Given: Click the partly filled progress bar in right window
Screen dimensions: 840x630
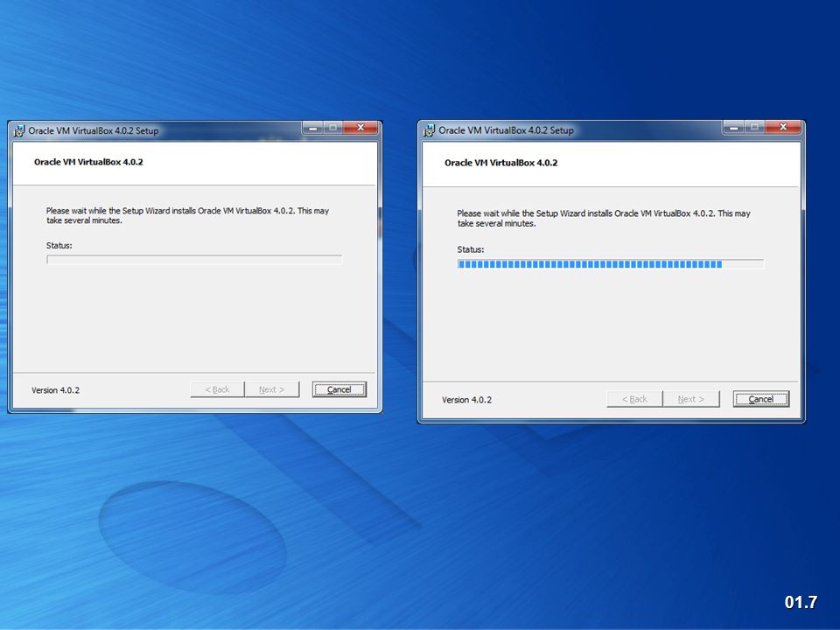Looking at the screenshot, I should pyautogui.click(x=610, y=264).
